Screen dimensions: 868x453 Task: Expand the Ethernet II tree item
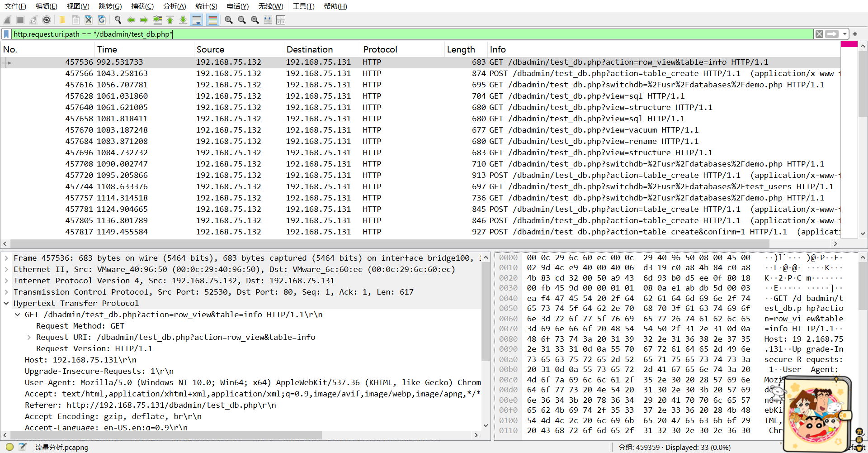(6, 269)
